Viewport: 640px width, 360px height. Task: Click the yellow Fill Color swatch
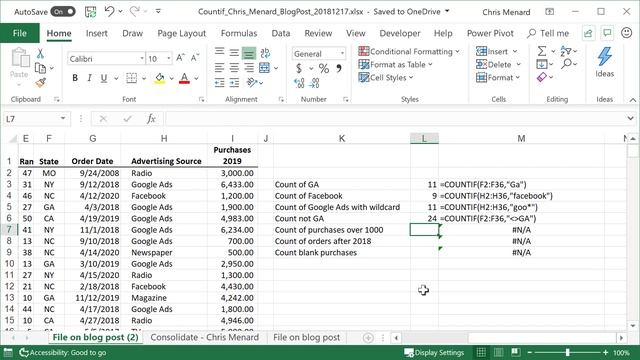click(160, 78)
